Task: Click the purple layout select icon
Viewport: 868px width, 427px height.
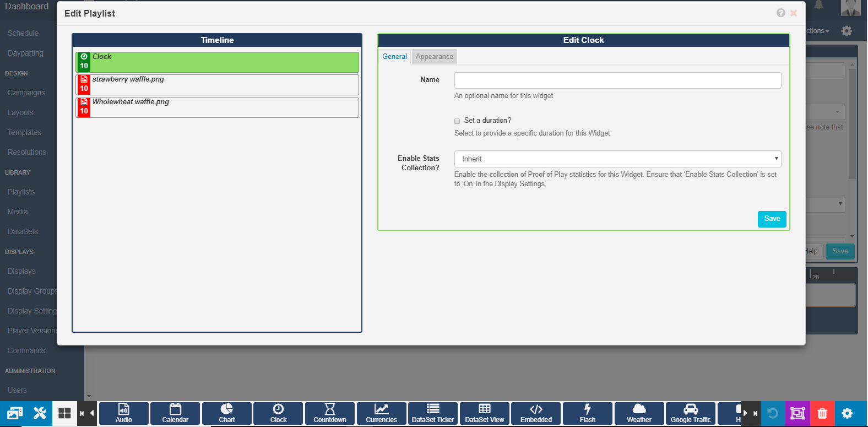Action: (x=798, y=413)
